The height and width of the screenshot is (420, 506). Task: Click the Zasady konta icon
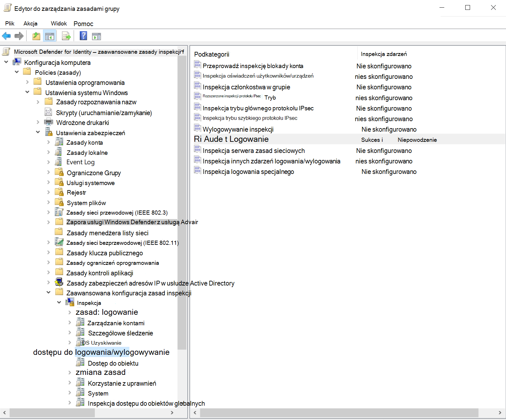pyautogui.click(x=59, y=142)
